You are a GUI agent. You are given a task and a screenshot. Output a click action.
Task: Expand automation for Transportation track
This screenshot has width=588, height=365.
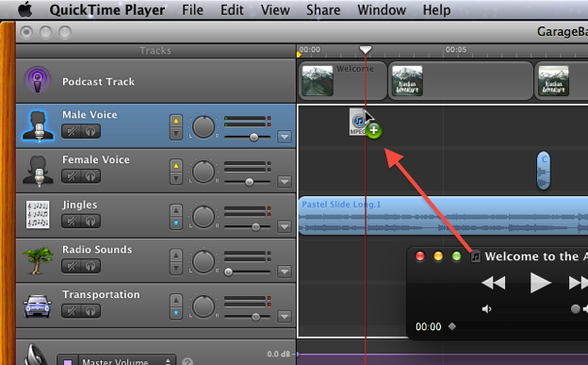point(285,317)
